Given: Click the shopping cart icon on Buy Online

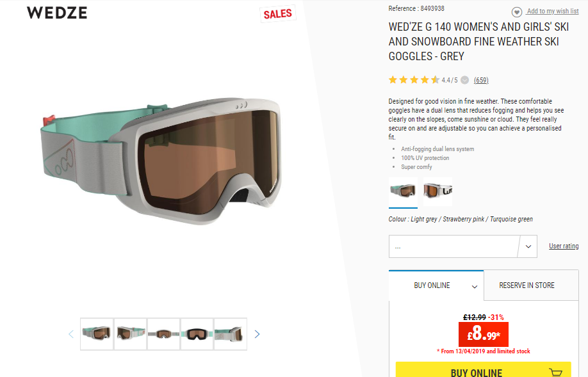Looking at the screenshot, I should [x=556, y=373].
